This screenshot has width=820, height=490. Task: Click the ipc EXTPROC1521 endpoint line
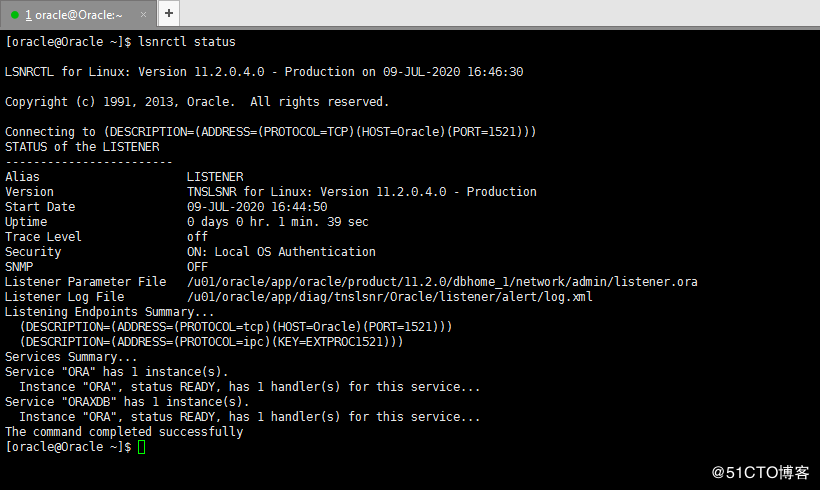(211, 342)
